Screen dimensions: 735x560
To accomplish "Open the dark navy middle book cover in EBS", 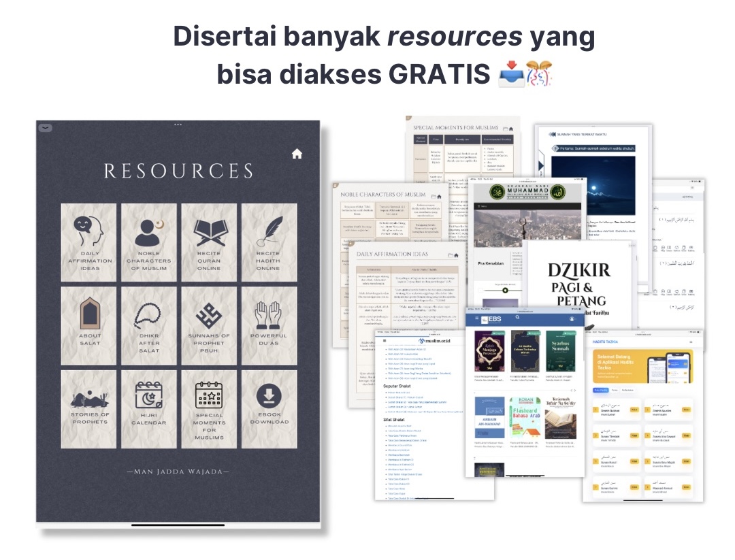I will 525,351.
